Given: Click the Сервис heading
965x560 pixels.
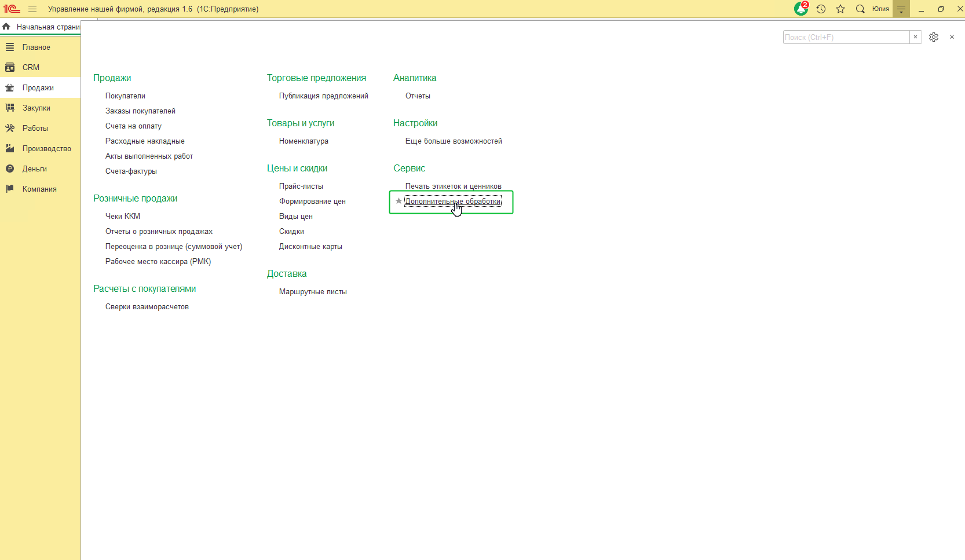Looking at the screenshot, I should coord(410,168).
